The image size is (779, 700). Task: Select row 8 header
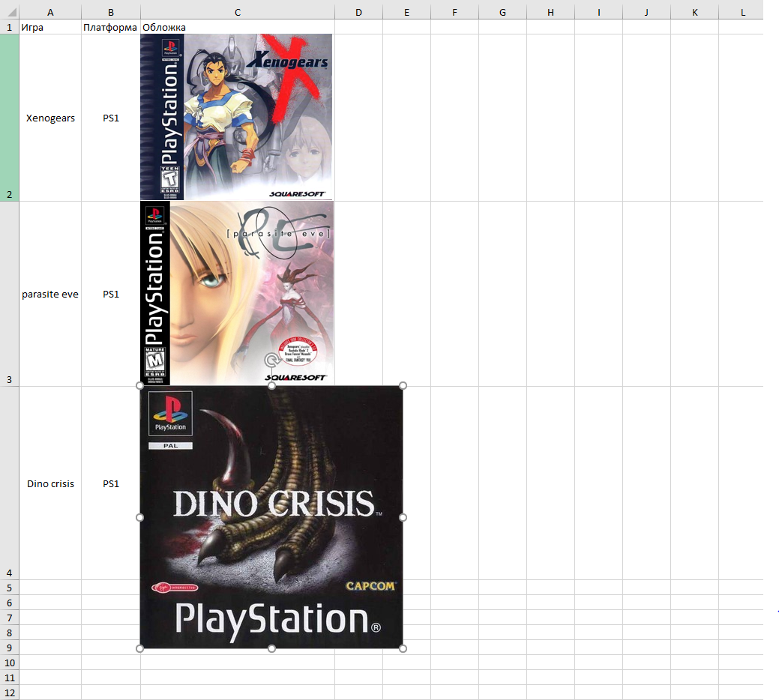pyautogui.click(x=10, y=632)
